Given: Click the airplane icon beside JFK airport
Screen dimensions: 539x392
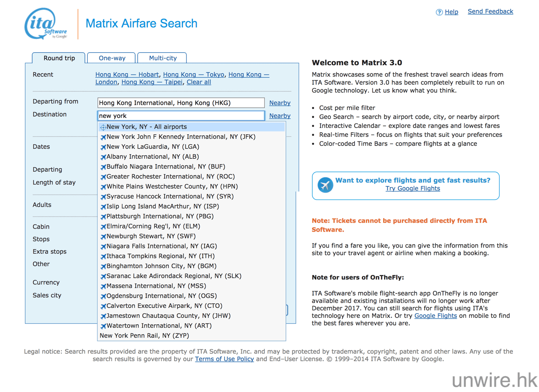Looking at the screenshot, I should [x=103, y=137].
